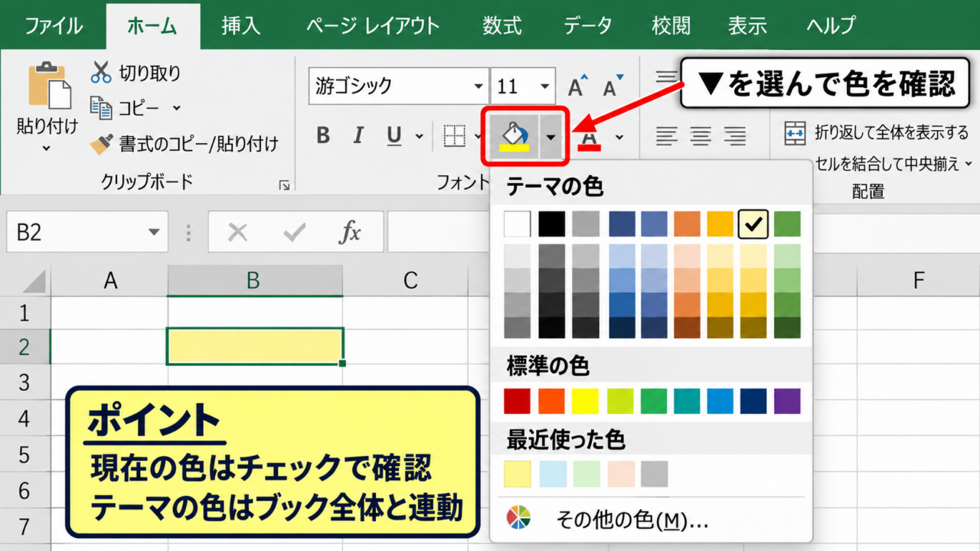Screen dimensions: 980x551
Task: Select the yellow-filled cell B2
Action: coord(255,346)
